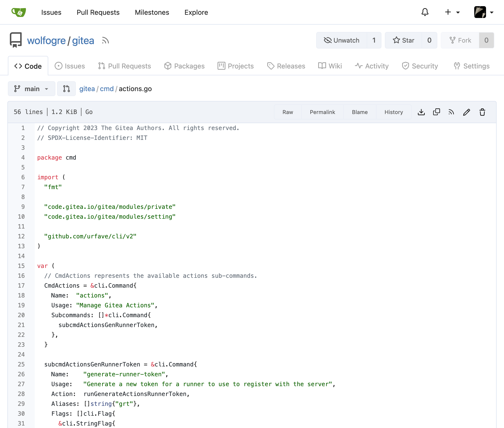Open the Permalink for this file
Image resolution: width=504 pixels, height=428 pixels.
[x=323, y=112]
